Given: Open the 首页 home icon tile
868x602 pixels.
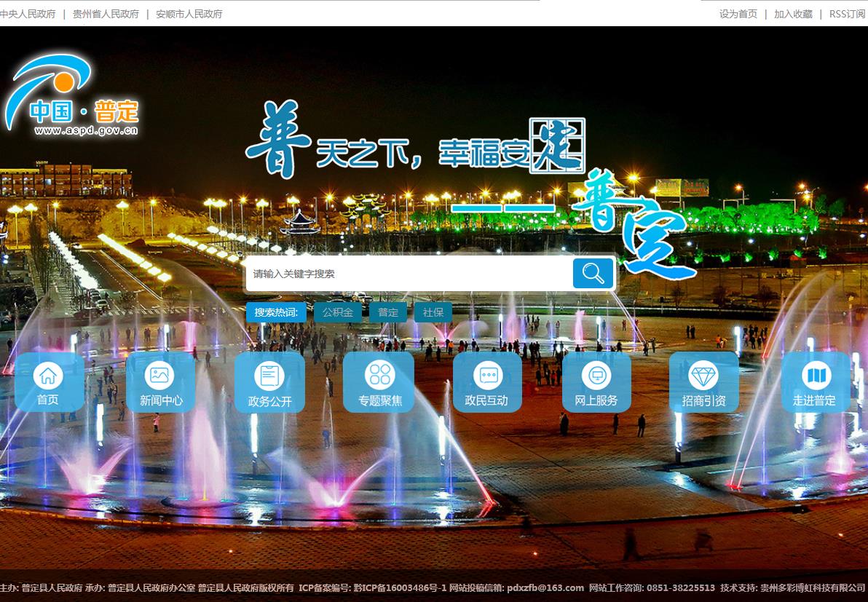Looking at the screenshot, I should point(49,383).
